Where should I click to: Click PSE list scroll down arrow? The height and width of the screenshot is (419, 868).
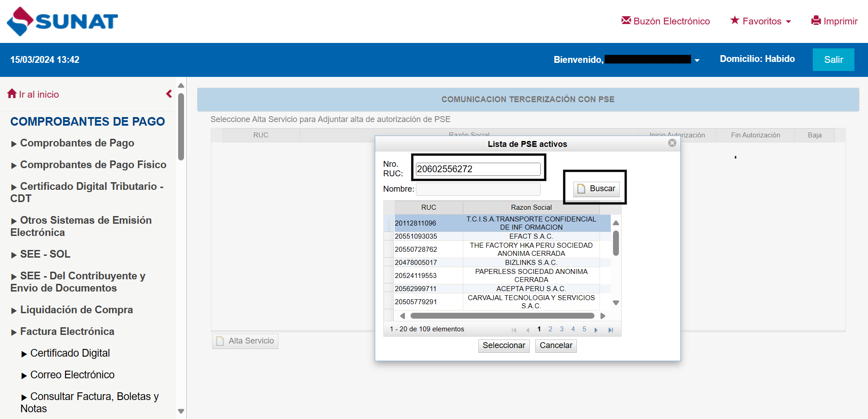click(x=616, y=303)
